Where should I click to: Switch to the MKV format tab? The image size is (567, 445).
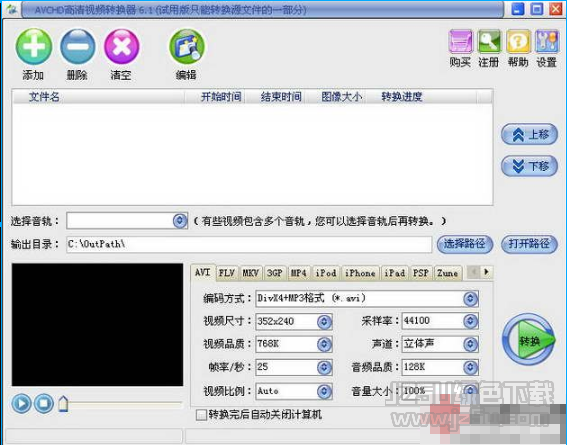point(251,273)
